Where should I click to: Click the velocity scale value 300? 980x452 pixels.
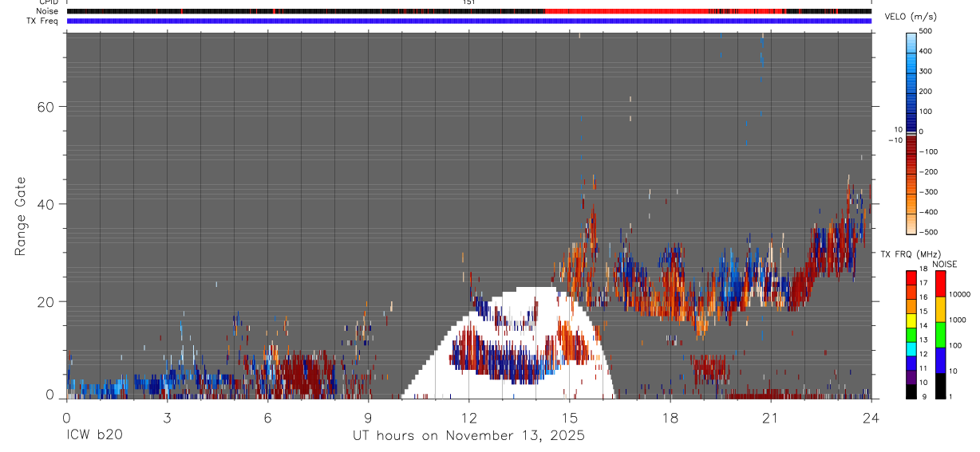point(926,71)
